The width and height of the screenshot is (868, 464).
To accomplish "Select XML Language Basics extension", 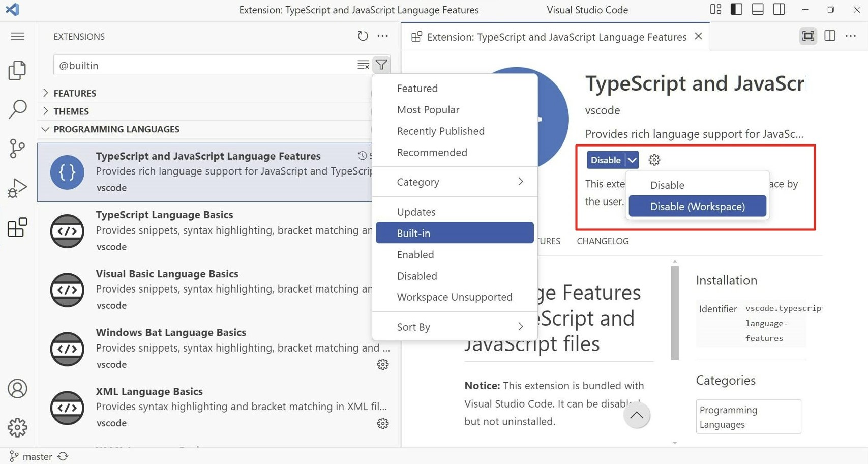I will coord(219,407).
